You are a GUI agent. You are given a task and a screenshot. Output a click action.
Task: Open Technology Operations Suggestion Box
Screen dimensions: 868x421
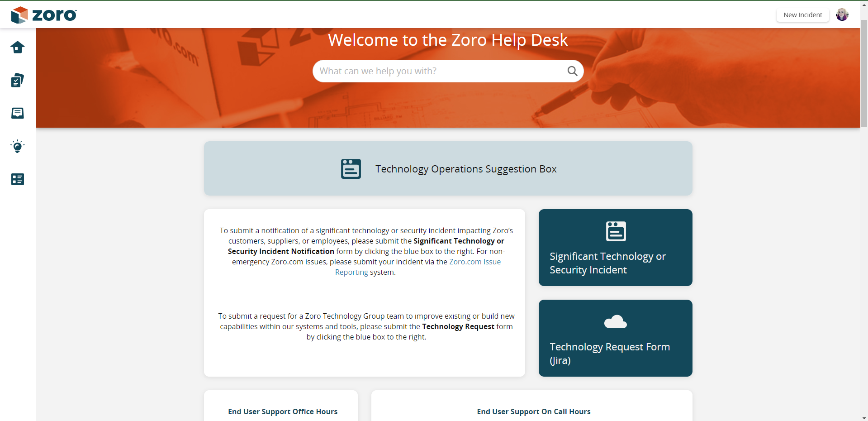(448, 168)
